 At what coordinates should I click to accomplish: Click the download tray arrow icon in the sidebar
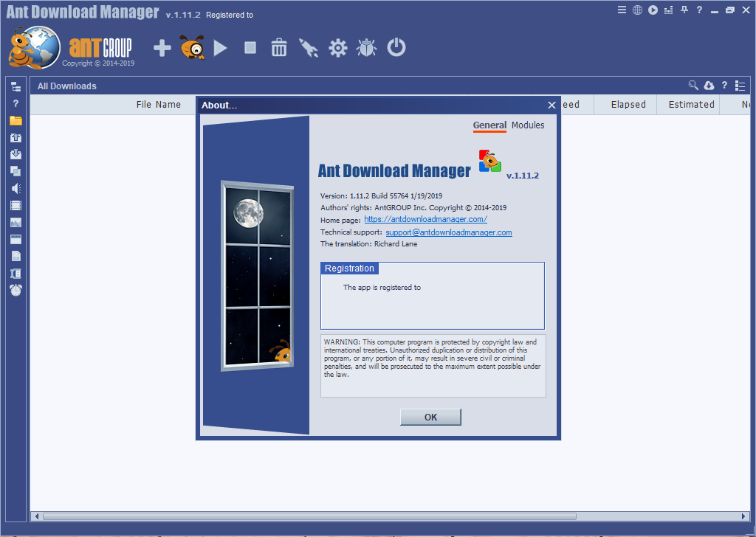coord(16,154)
